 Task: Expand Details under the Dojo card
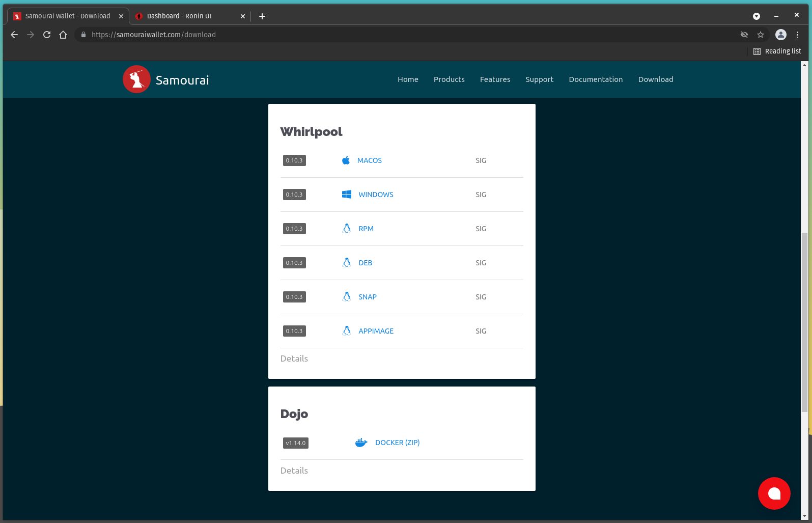[294, 471]
